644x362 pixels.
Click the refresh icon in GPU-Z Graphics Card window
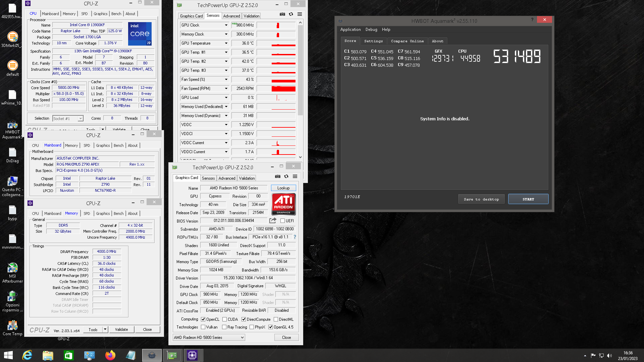tap(286, 176)
